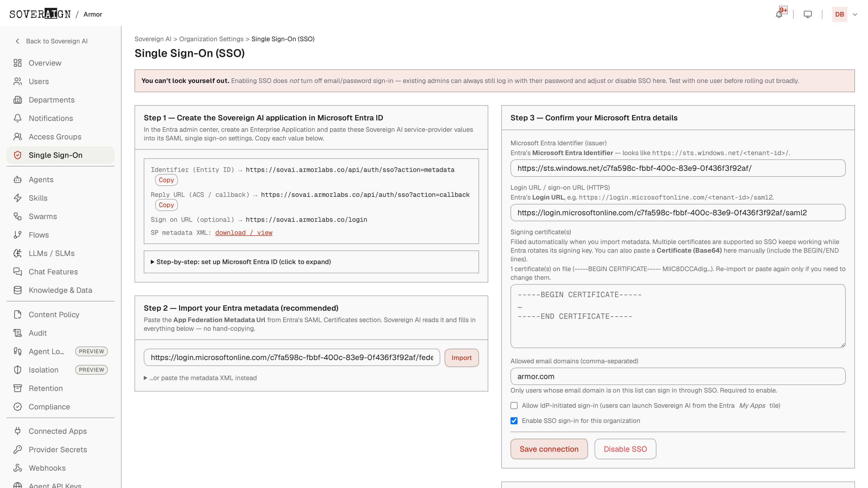Open the Users menu item
Screen dimensions: 868x488
[x=60, y=82]
